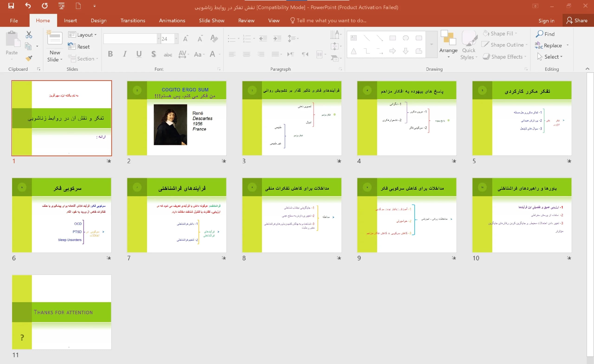
Task: Expand the shapes gallery More arrow
Action: point(432,44)
